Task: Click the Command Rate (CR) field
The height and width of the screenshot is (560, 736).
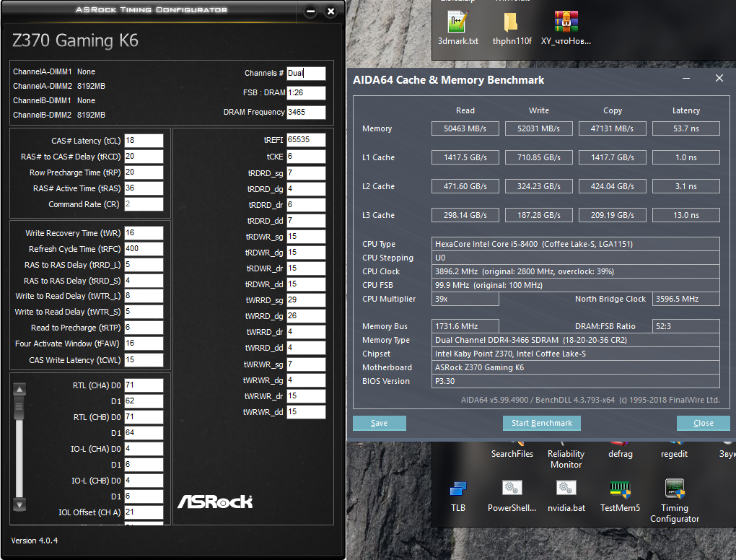Action: pos(144,204)
